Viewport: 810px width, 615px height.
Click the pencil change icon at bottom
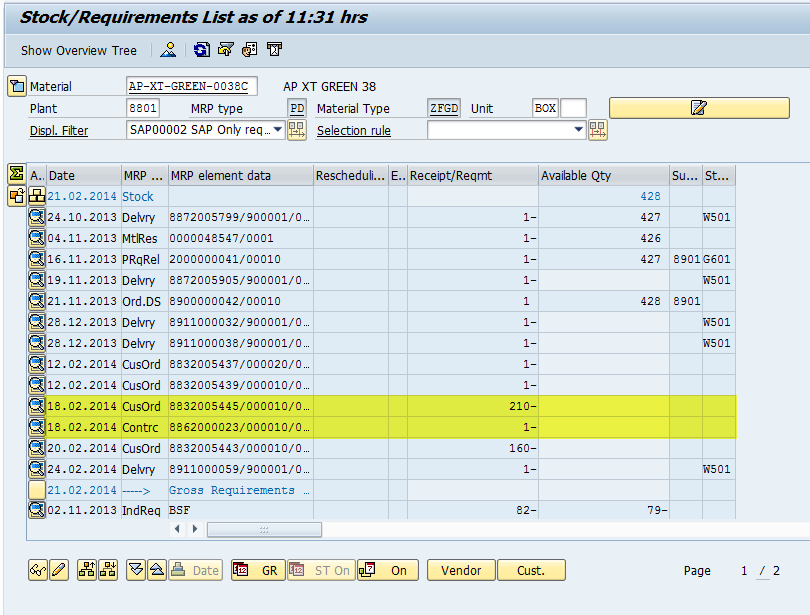(58, 570)
